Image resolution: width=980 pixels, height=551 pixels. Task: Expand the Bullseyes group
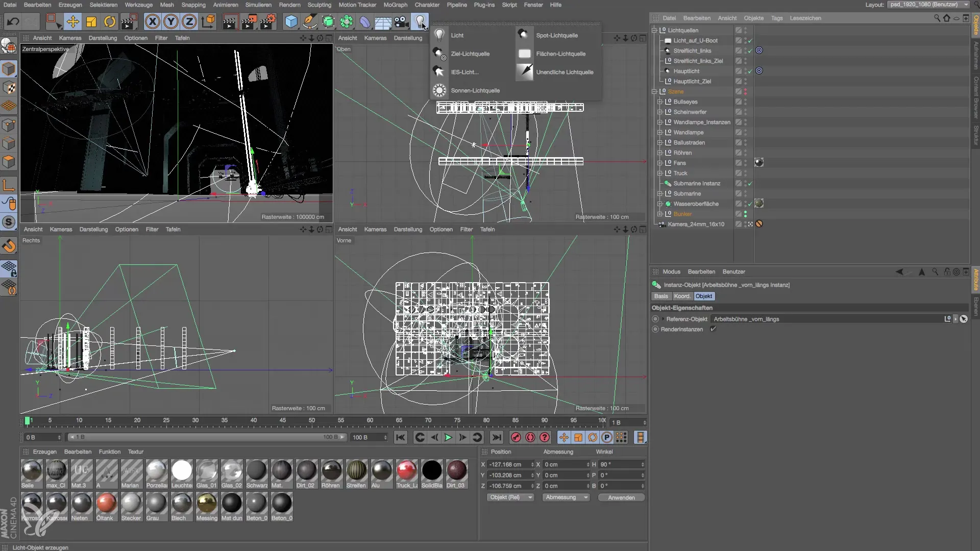660,102
